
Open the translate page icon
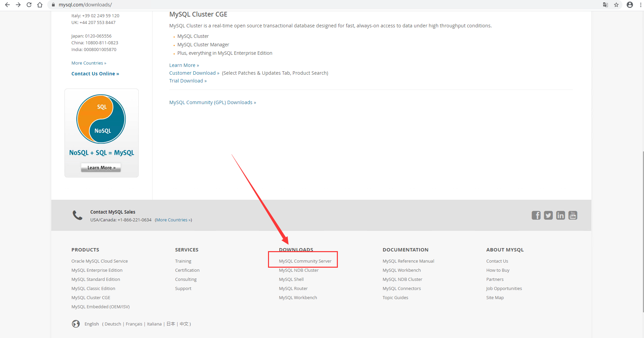606,5
